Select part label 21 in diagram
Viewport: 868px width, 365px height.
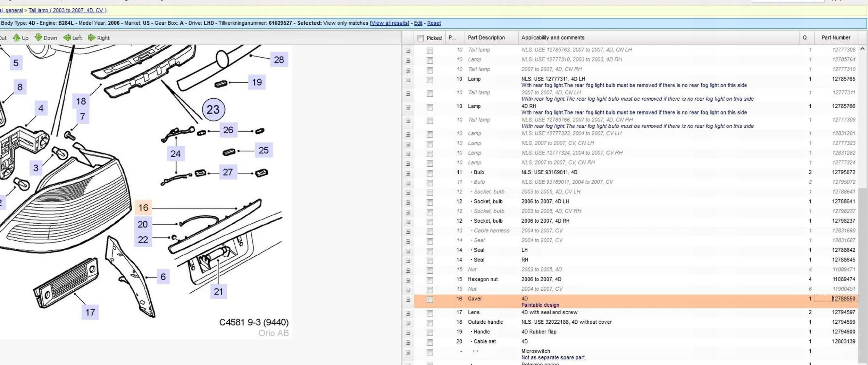[x=218, y=291]
